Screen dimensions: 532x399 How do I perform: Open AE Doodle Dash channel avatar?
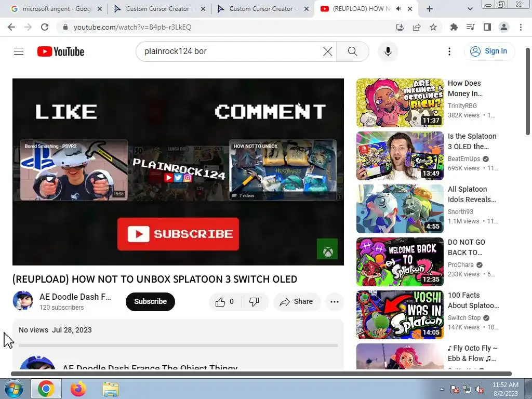23,301
